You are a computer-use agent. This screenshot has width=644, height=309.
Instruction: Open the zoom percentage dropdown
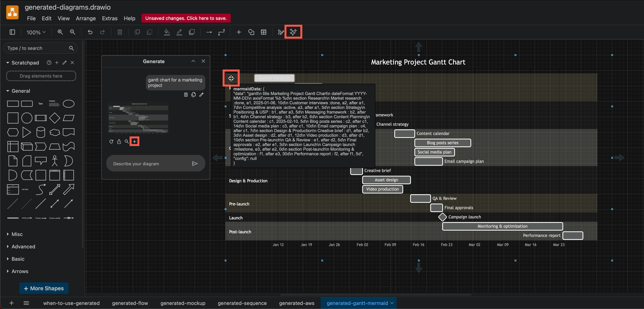pos(36,32)
